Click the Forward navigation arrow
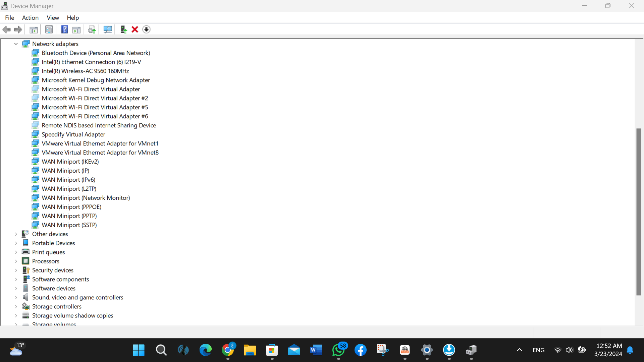 pyautogui.click(x=18, y=29)
